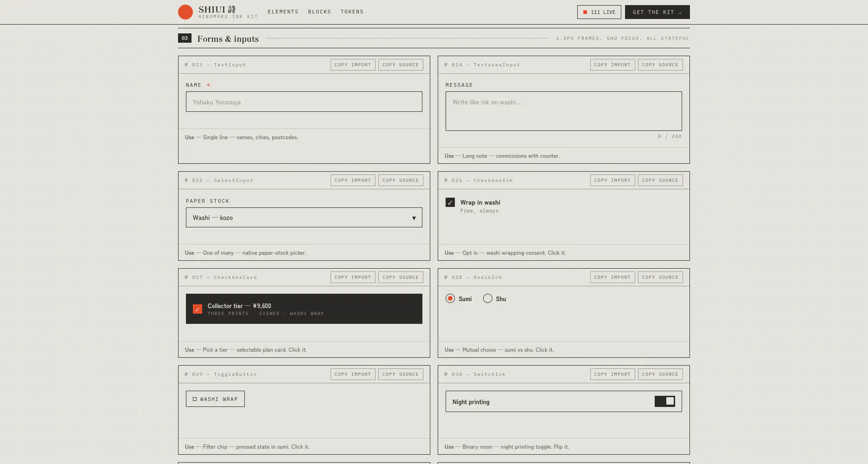Click the small glyph icon beside 024 TextareaInput
The image size is (868, 464).
pos(446,65)
